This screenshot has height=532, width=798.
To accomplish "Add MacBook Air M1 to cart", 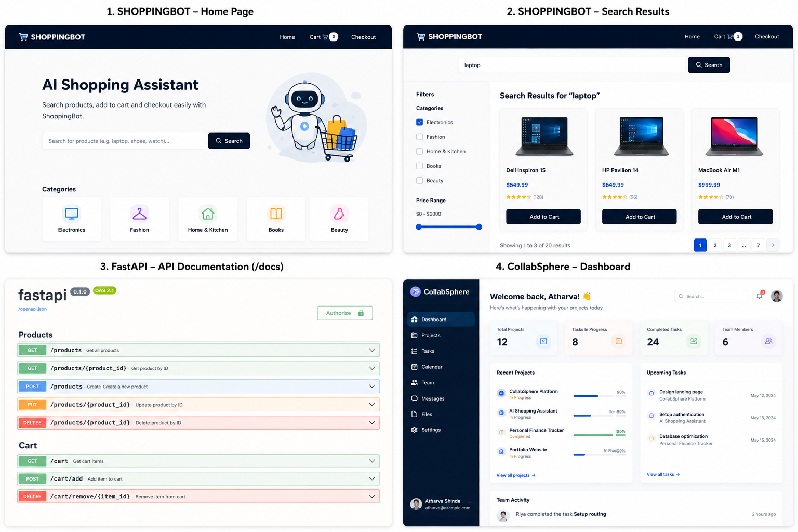I will (x=736, y=217).
